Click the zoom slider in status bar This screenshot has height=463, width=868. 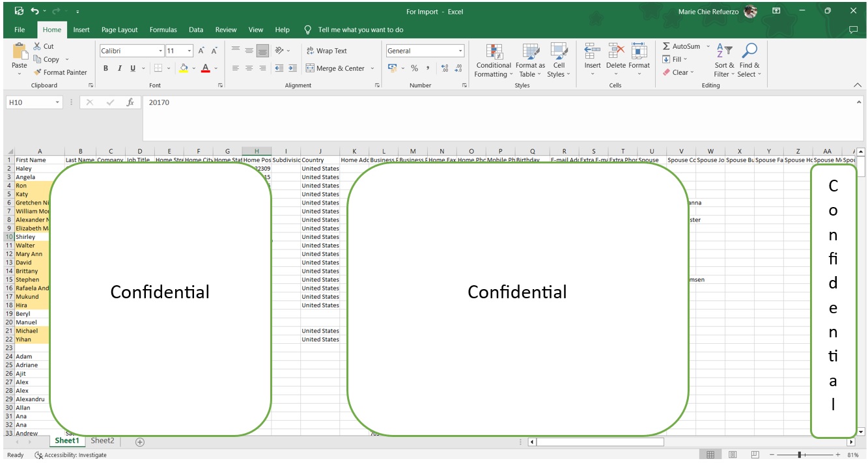800,455
